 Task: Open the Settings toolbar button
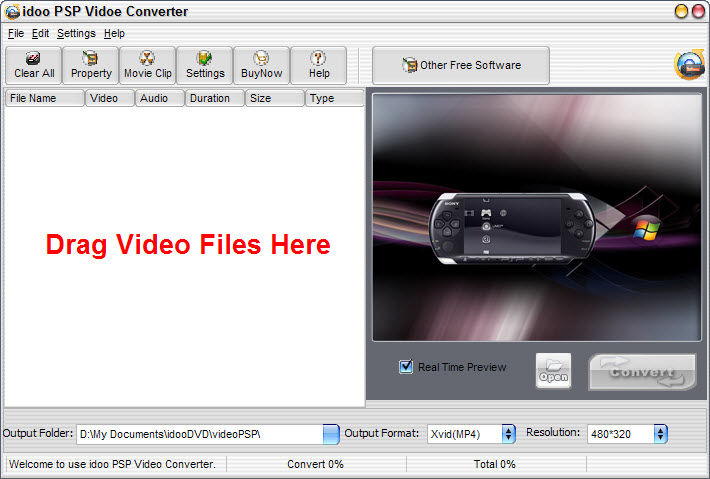click(205, 66)
